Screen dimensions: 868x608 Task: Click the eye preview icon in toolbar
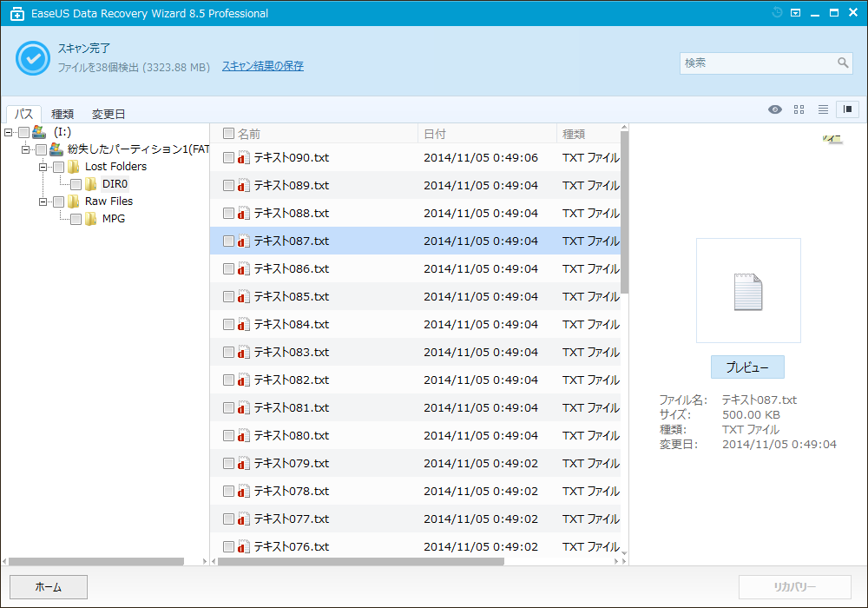[x=775, y=109]
